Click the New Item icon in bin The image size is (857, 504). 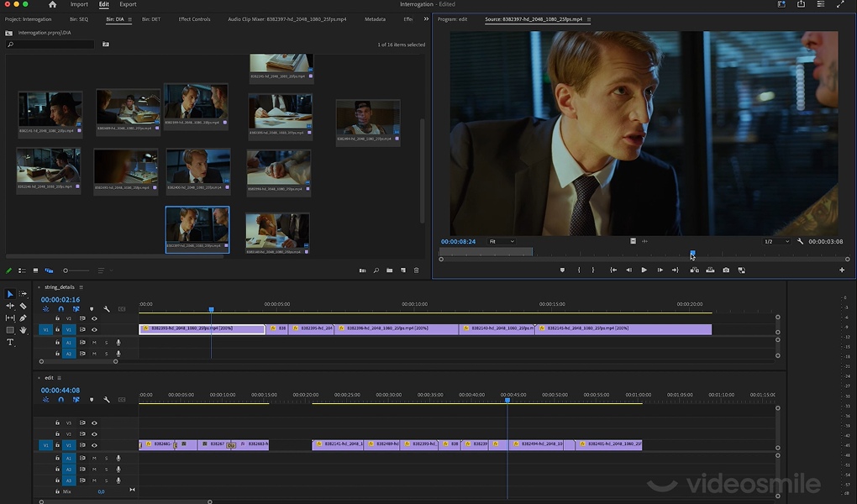402,270
